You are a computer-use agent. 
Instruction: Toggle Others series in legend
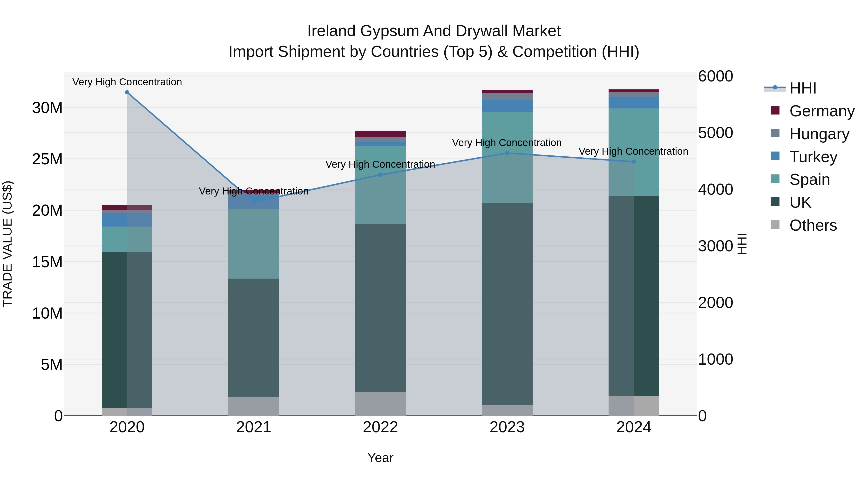[804, 225]
